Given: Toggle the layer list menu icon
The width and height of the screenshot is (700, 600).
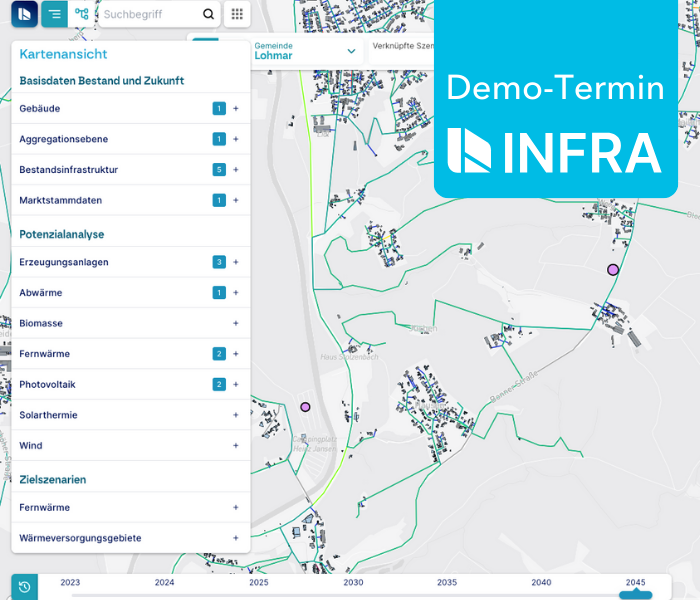Looking at the screenshot, I should pyautogui.click(x=54, y=14).
